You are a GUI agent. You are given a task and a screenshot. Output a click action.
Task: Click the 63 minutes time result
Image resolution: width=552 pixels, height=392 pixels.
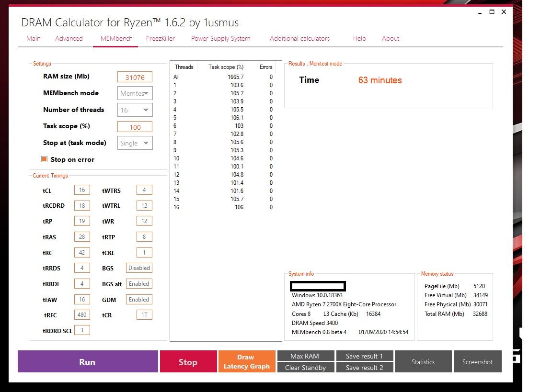point(380,80)
